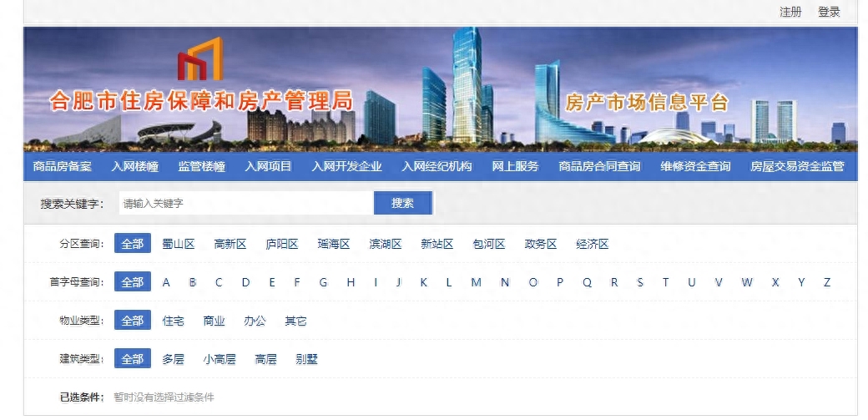Select 全部 in the 首字母查询 row
868x420 pixels.
click(133, 282)
